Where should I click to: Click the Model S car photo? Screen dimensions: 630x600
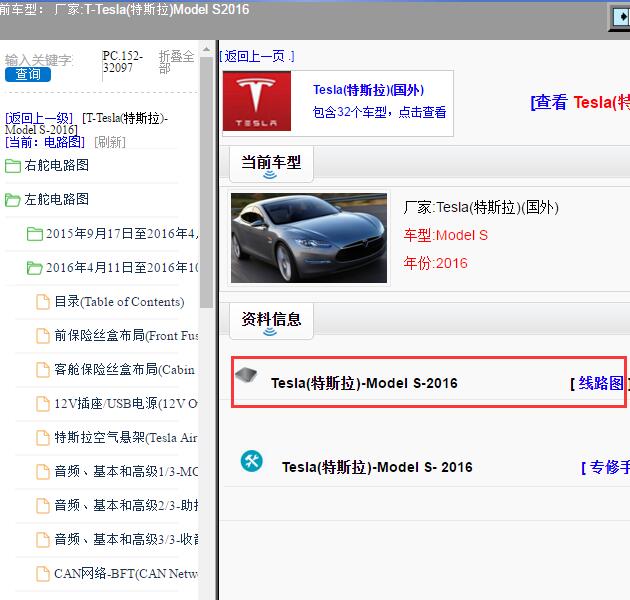[x=309, y=238]
